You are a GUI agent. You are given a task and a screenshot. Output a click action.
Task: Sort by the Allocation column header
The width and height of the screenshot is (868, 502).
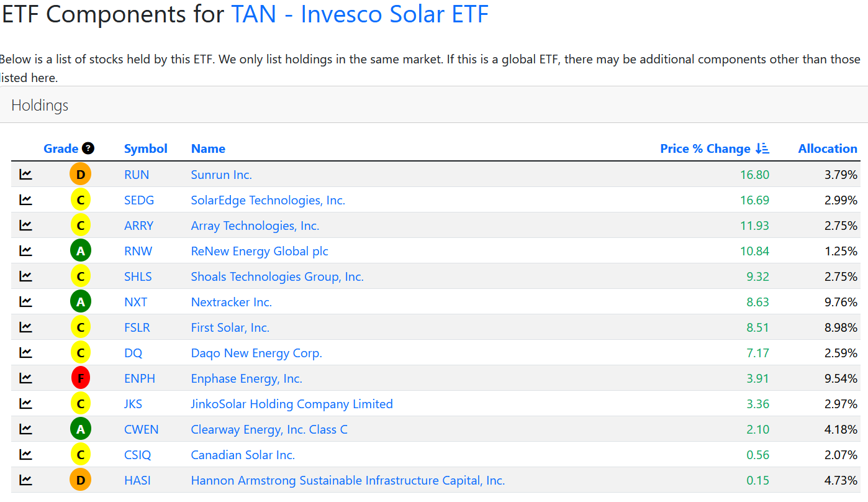(x=828, y=148)
